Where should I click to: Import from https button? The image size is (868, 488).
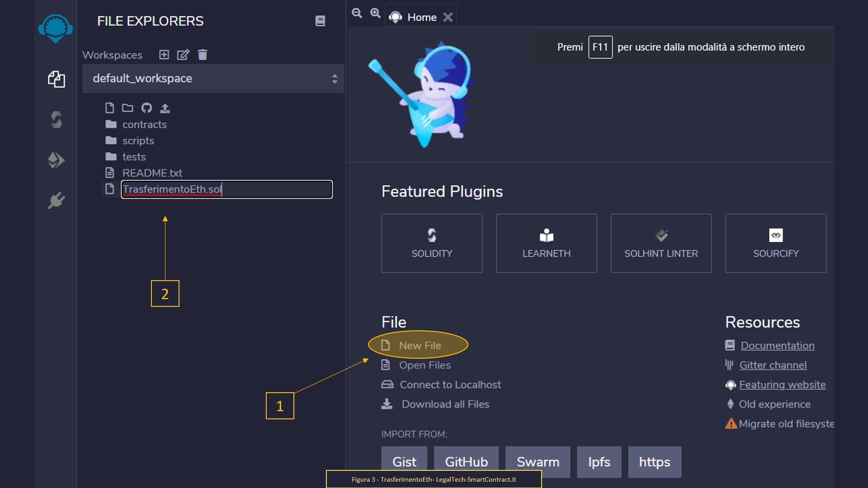655,462
